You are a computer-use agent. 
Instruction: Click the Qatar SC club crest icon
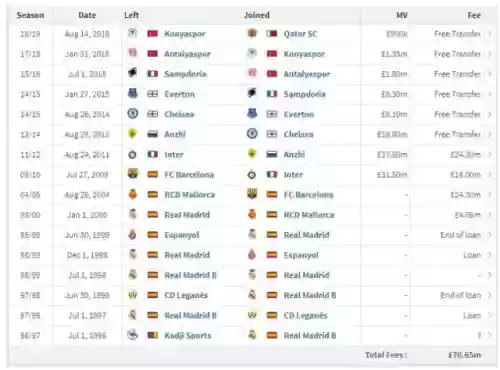click(x=252, y=33)
